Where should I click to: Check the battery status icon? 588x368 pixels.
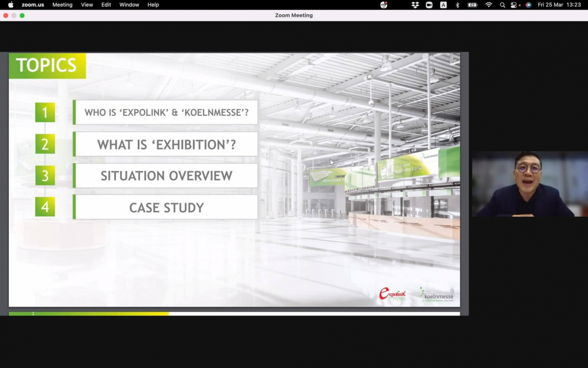(472, 5)
